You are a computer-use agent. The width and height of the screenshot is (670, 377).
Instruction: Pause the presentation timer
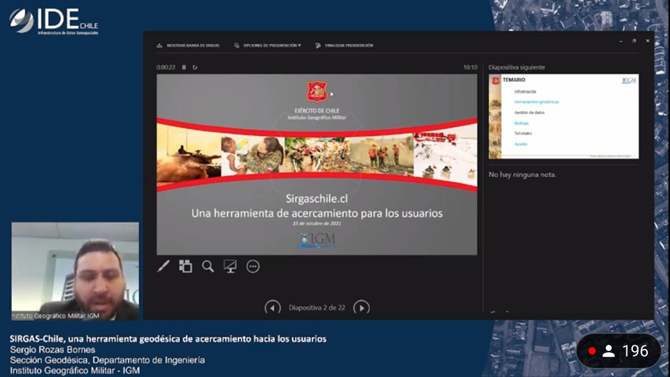184,67
